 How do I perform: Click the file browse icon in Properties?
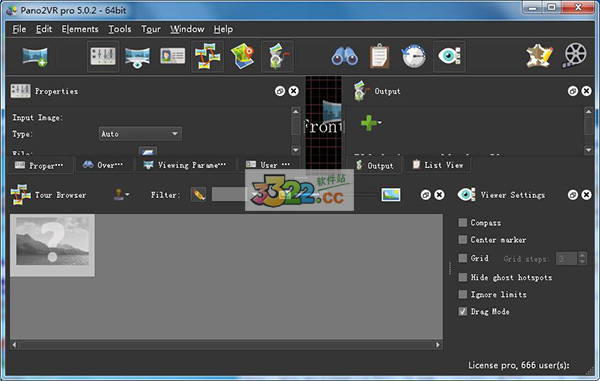pyautogui.click(x=148, y=151)
